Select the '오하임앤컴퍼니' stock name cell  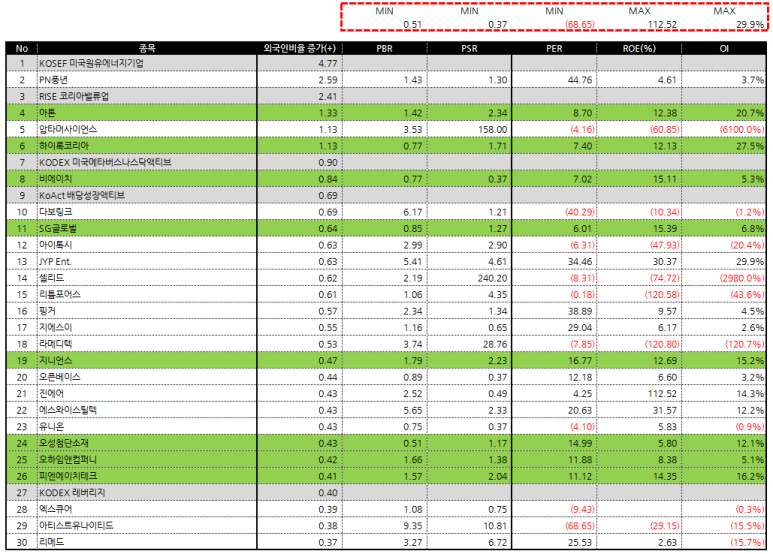147,459
